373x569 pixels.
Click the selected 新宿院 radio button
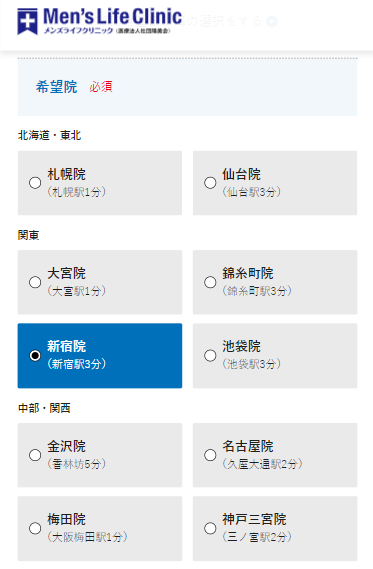pos(35,355)
